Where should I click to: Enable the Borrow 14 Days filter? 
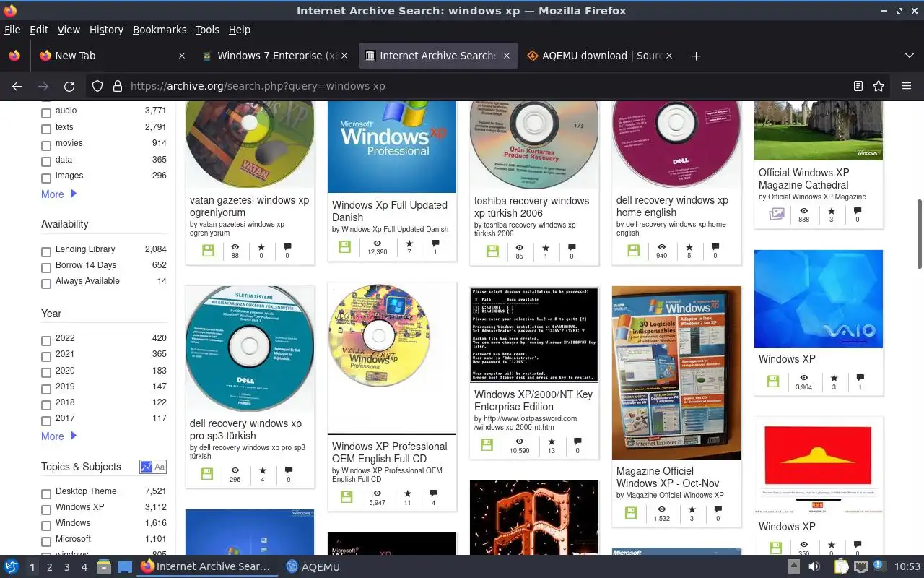click(x=46, y=267)
